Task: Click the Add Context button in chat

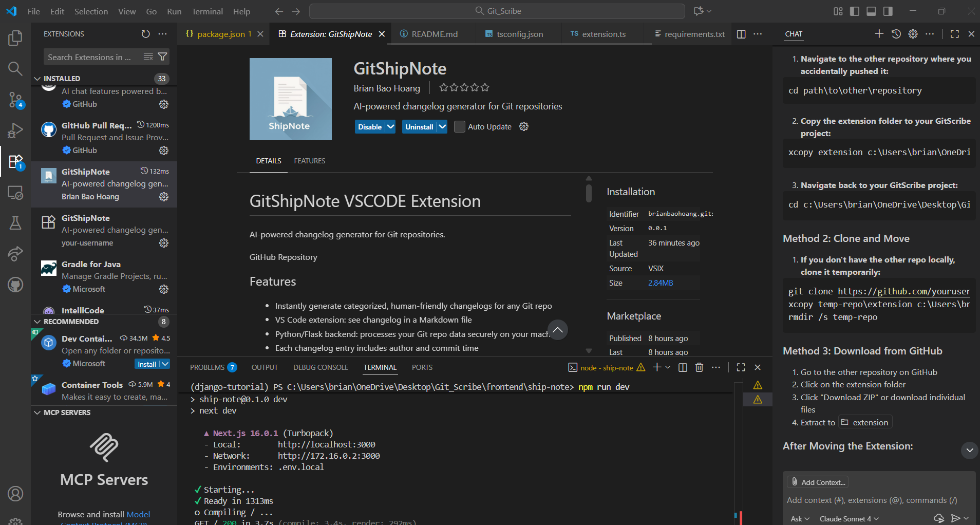Action: (x=818, y=482)
